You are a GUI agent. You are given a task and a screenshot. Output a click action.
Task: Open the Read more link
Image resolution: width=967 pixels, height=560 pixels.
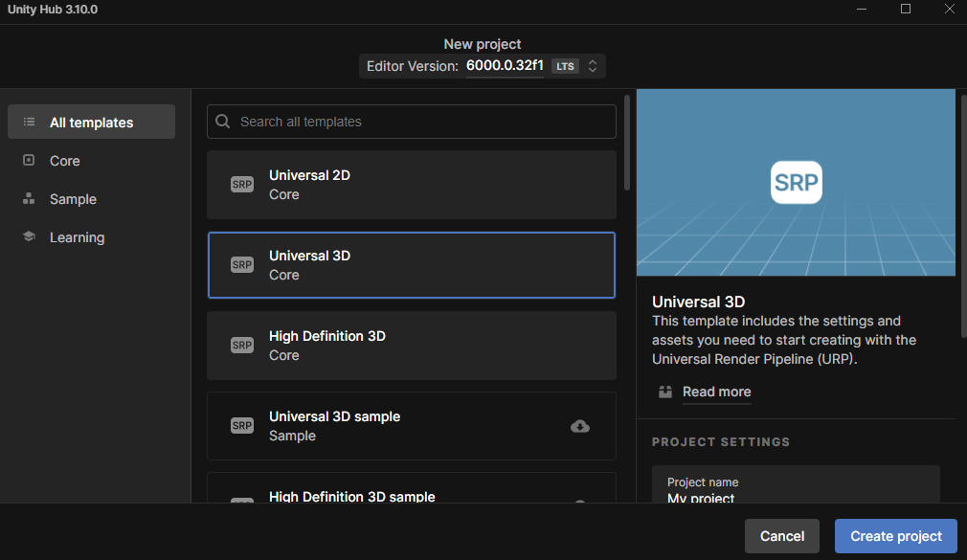pos(716,392)
